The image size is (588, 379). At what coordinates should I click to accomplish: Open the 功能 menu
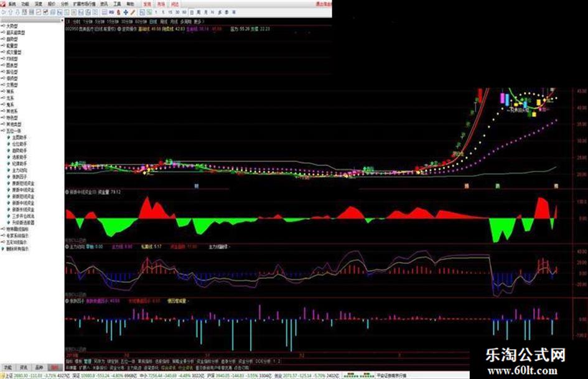tap(25, 4)
